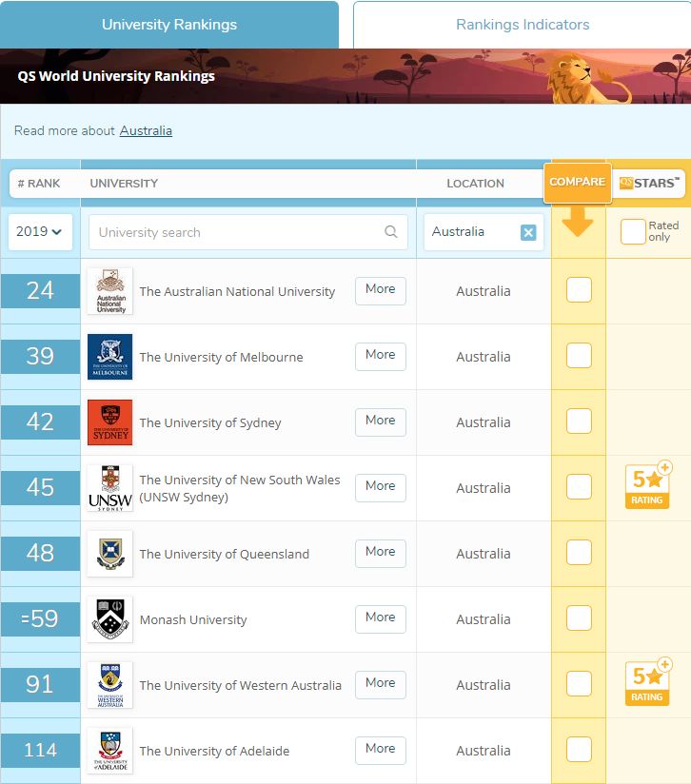
Task: Open The University of Queensland name
Action: (224, 554)
